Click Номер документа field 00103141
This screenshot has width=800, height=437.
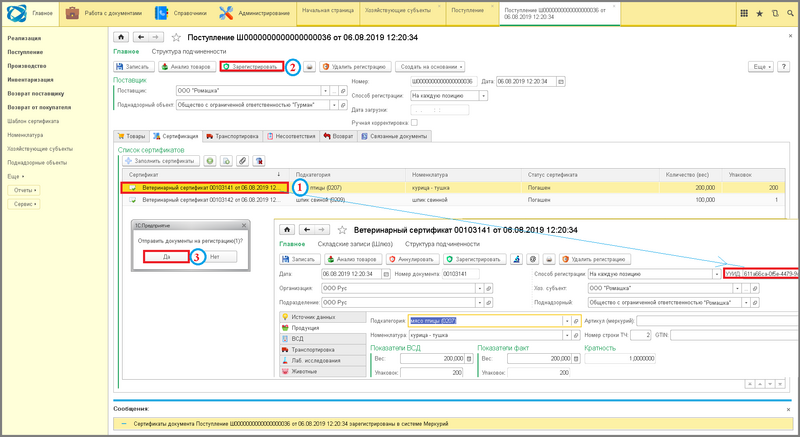coord(460,274)
